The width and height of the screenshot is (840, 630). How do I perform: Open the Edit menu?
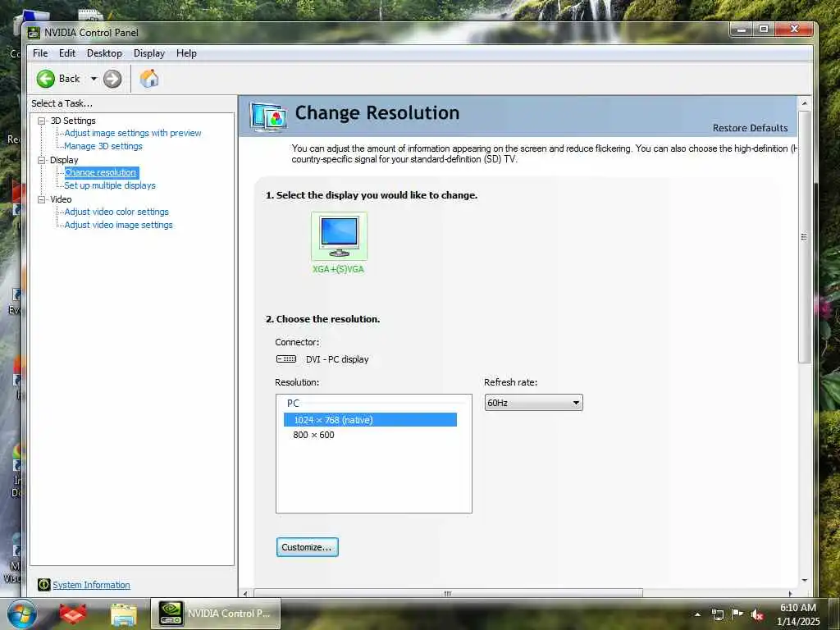[x=67, y=53]
